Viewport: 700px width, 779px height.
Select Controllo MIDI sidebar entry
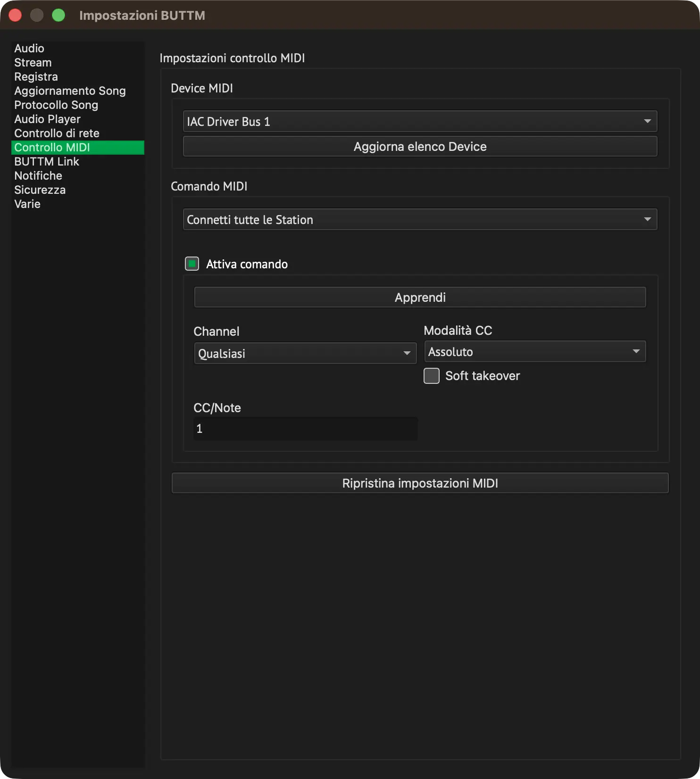(x=78, y=147)
